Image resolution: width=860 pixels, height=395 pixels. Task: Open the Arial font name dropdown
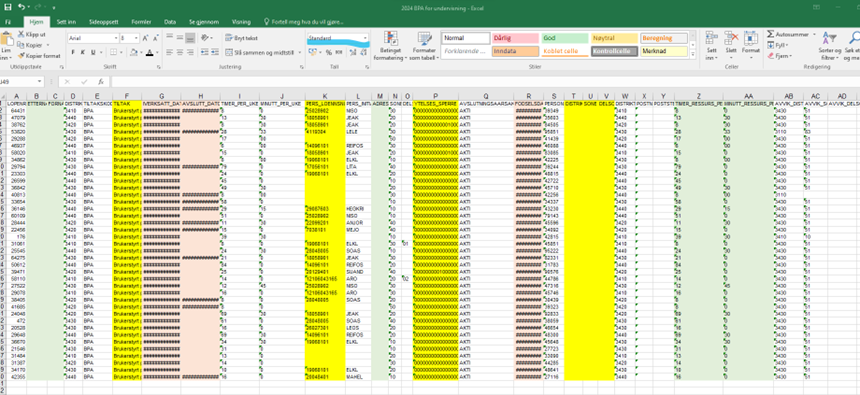coord(116,38)
